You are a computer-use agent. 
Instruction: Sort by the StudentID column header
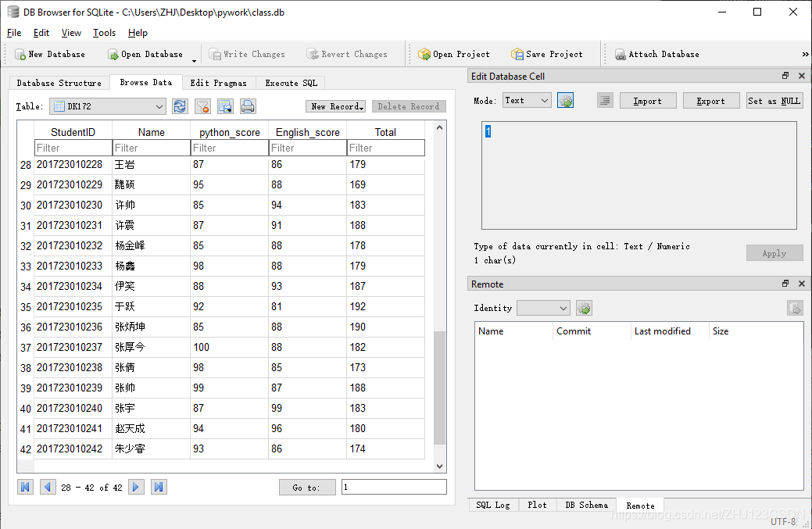point(73,132)
